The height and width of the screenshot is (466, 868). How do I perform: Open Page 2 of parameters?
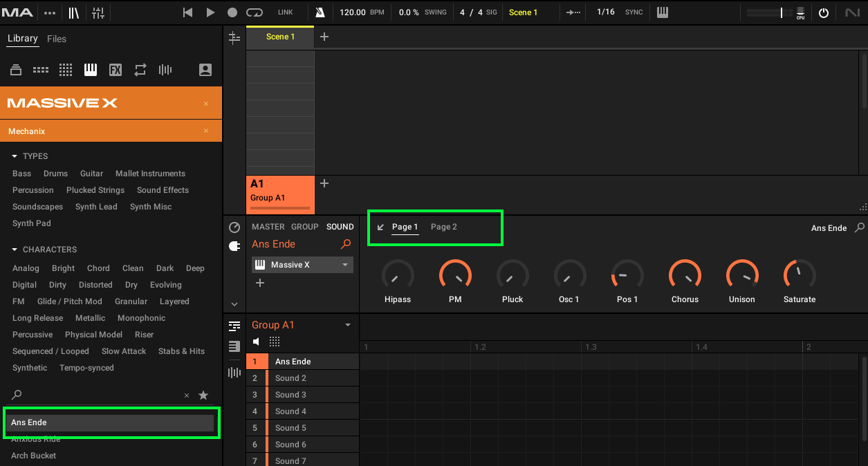[x=444, y=227]
